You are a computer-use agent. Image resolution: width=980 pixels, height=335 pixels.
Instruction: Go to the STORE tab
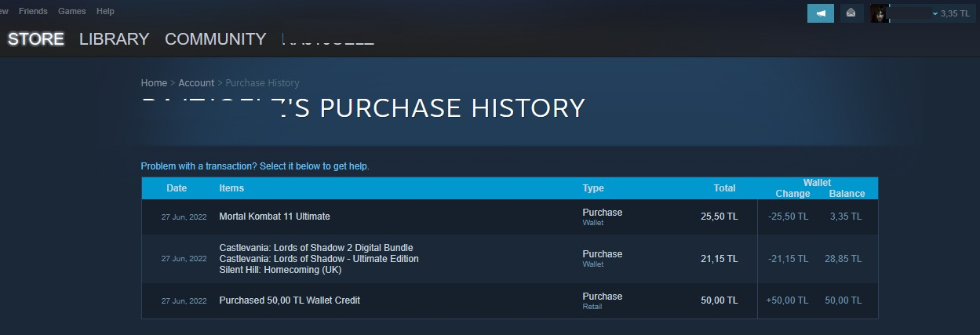[x=36, y=39]
